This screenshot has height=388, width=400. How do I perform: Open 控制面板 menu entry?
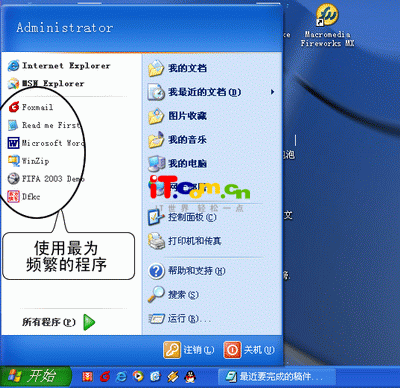pyautogui.click(x=182, y=217)
